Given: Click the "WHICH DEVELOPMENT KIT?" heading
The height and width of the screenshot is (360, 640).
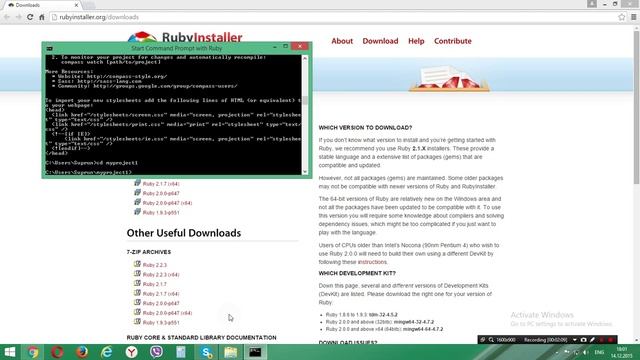Looking at the screenshot, I should tap(357, 273).
